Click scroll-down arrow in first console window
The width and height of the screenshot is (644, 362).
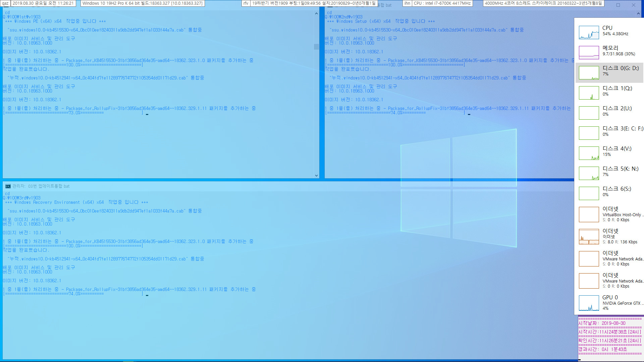click(316, 175)
